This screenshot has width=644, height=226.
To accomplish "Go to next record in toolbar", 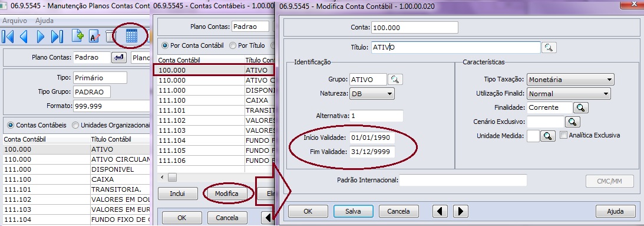I will [x=41, y=37].
